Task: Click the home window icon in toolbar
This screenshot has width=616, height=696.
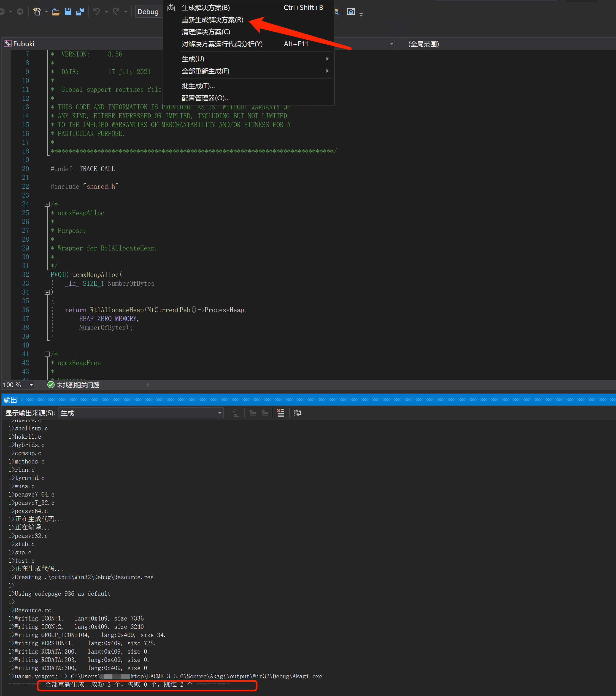Action: click(351, 12)
